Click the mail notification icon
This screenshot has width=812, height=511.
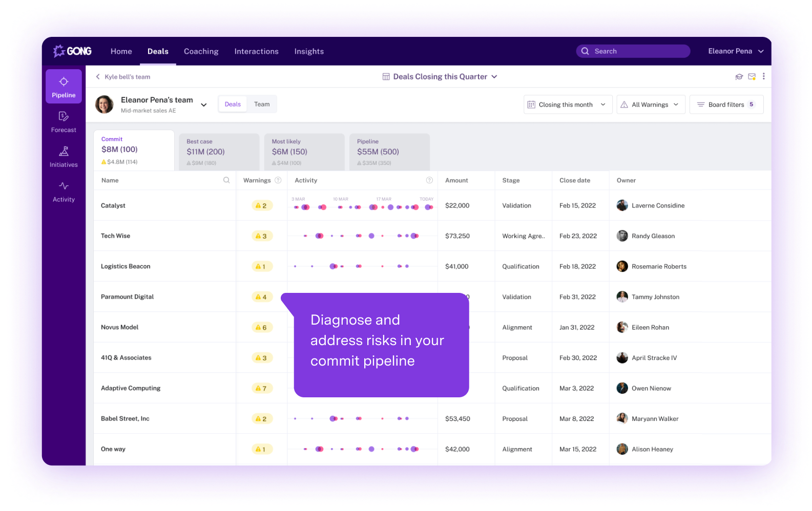click(x=752, y=77)
